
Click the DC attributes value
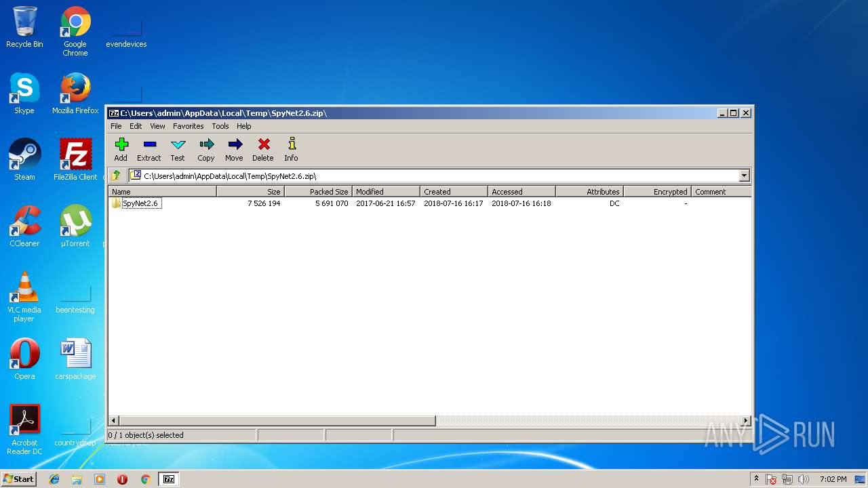pos(614,203)
